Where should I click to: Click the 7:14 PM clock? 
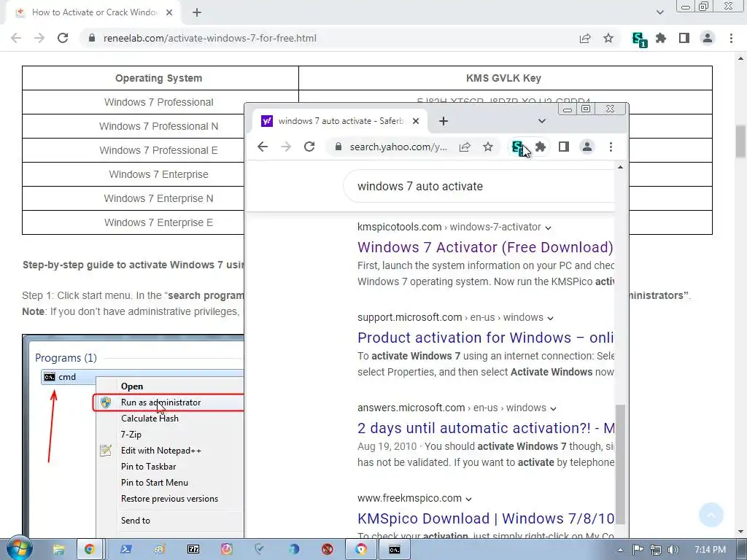coord(710,550)
